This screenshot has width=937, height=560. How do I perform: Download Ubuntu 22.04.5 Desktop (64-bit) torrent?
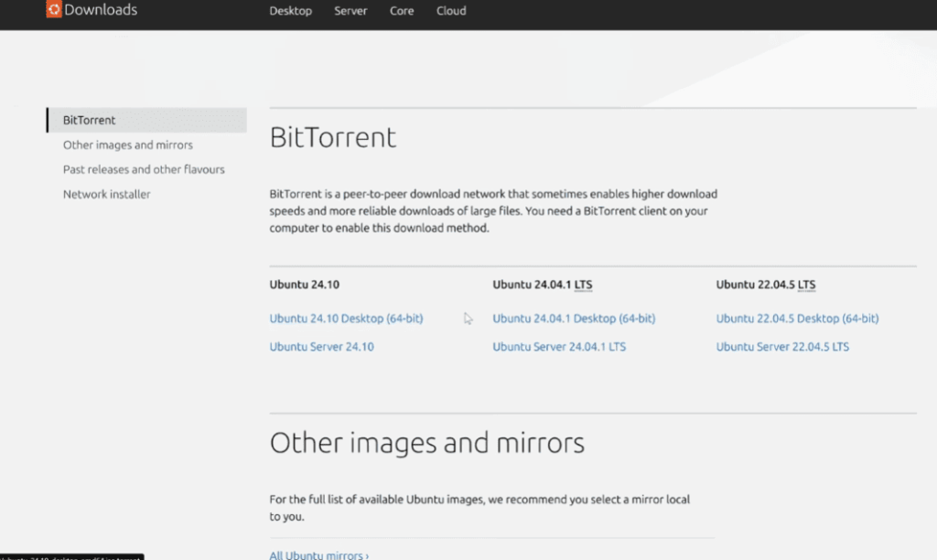pos(797,318)
